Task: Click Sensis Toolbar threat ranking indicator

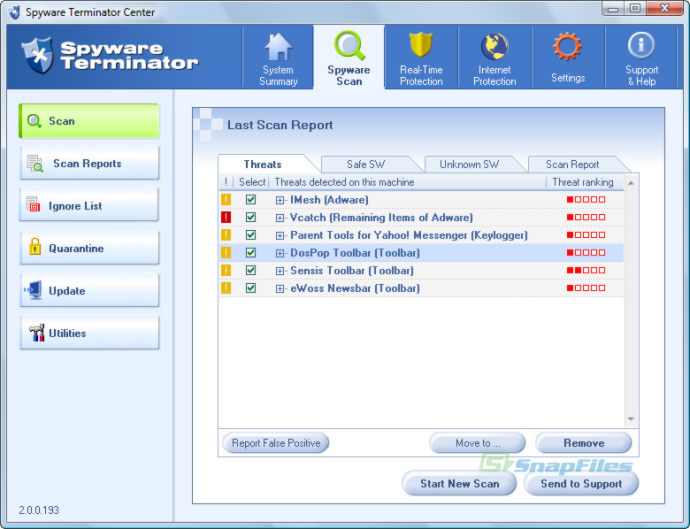Action: pos(586,270)
